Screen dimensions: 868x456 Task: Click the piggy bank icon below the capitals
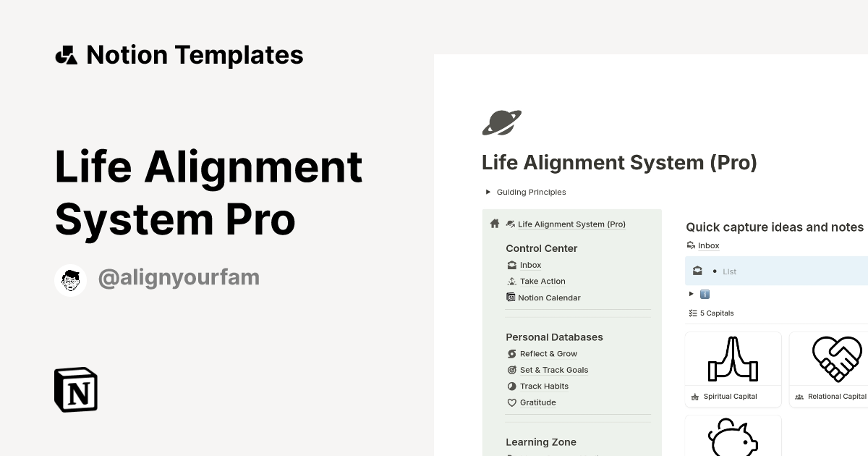(733, 438)
